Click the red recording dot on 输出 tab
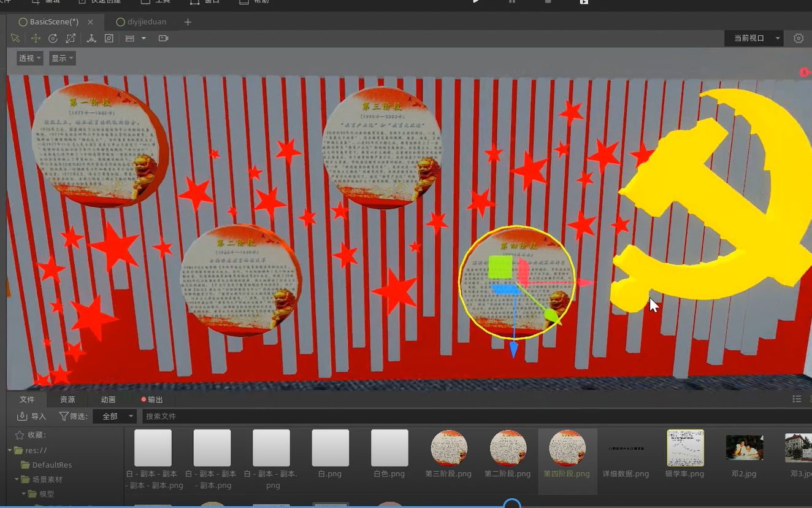The width and height of the screenshot is (812, 508). pos(144,399)
